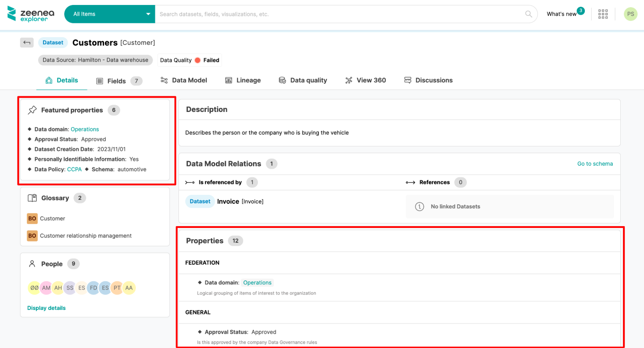The width and height of the screenshot is (644, 348).
Task: Open the CCPA data policy link
Action: [x=74, y=169]
